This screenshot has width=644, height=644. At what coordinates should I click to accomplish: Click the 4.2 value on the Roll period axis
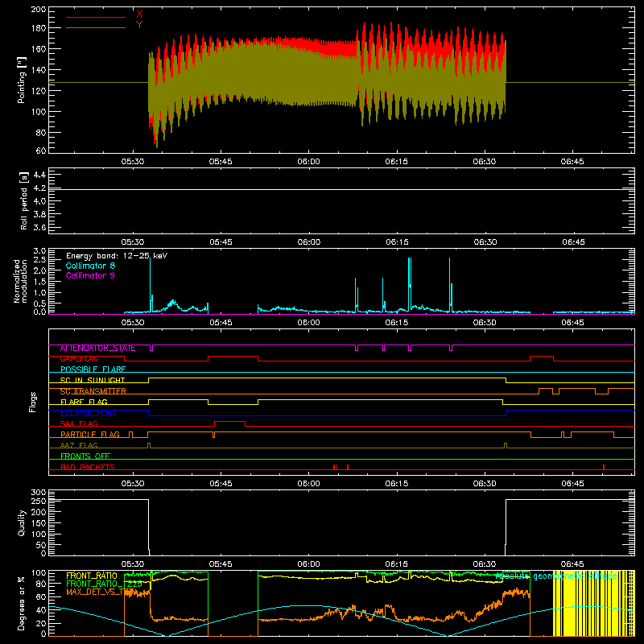pos(39,188)
